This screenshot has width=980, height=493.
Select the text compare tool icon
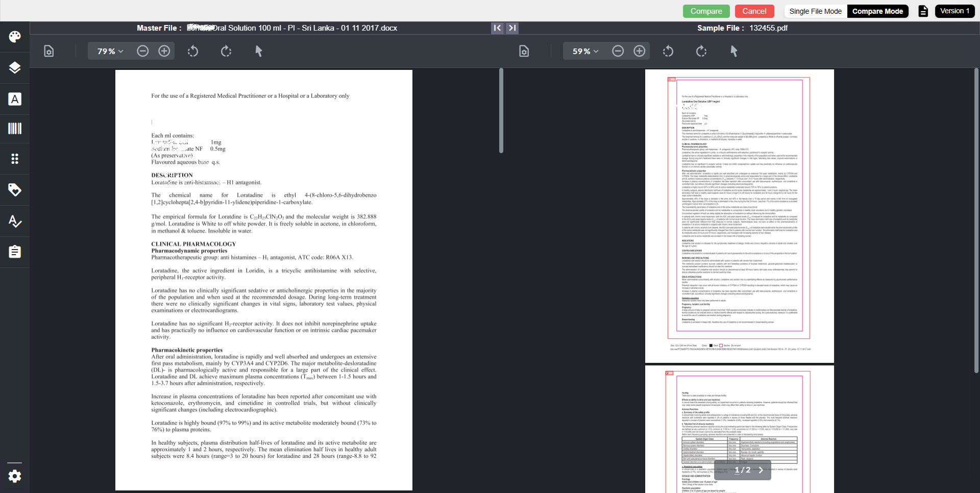[x=15, y=99]
